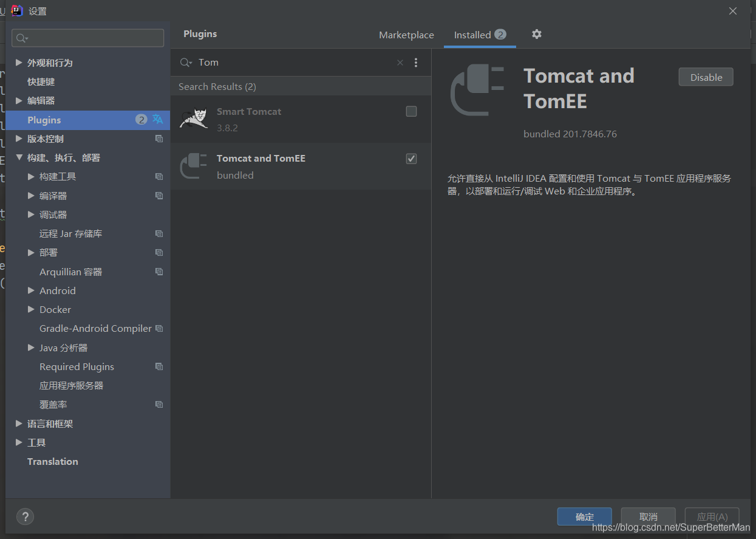
Task: Switch to the Marketplace tab
Action: coord(406,35)
